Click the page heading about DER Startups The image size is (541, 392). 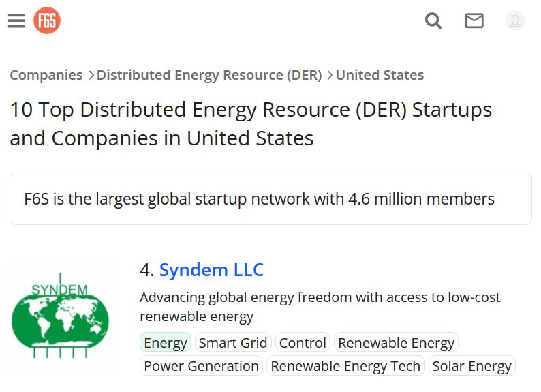pos(251,123)
